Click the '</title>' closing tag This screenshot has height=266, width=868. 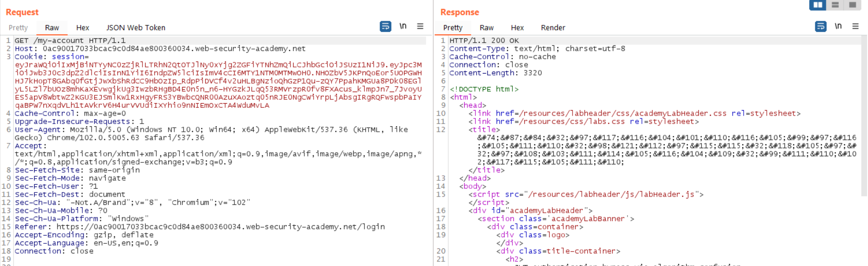[486, 170]
